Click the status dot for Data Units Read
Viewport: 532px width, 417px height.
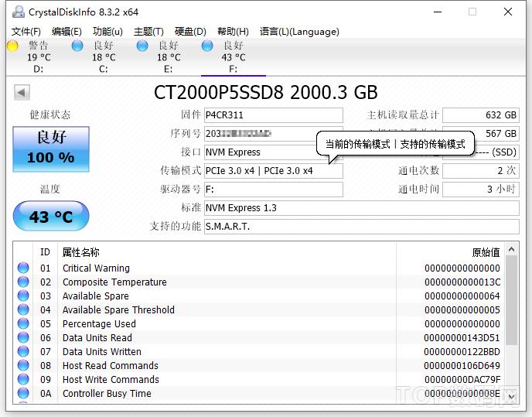point(23,337)
